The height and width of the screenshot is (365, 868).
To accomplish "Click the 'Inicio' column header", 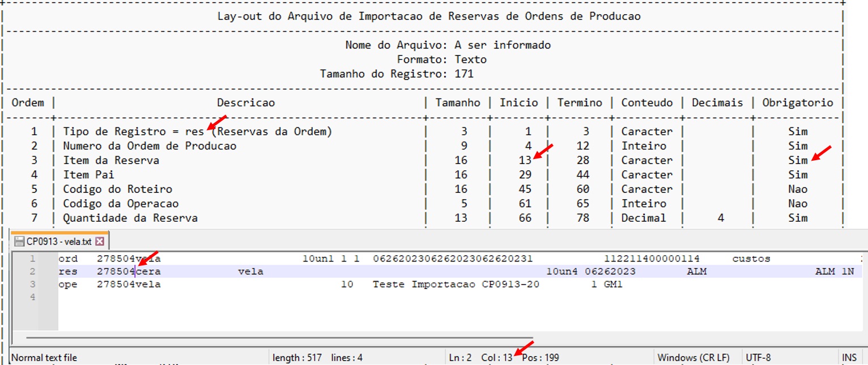I will pos(519,102).
